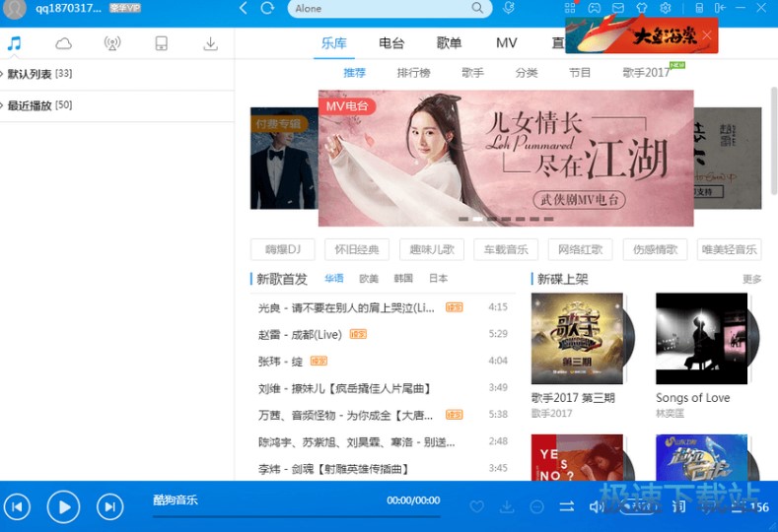The width and height of the screenshot is (778, 532).
Task: Open the download manager icon in sidebar
Action: click(x=210, y=43)
